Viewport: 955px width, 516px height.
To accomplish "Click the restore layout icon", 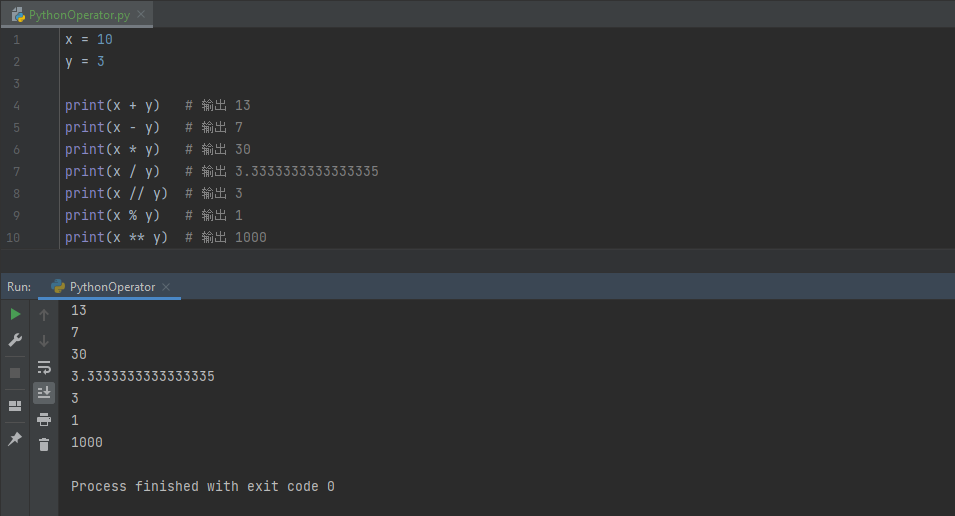I will (15, 406).
